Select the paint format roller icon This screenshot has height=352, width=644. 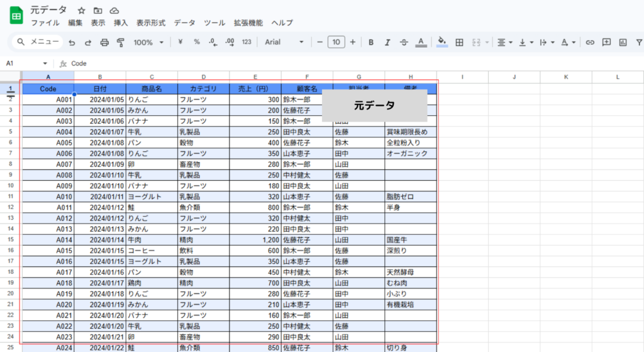tap(120, 42)
